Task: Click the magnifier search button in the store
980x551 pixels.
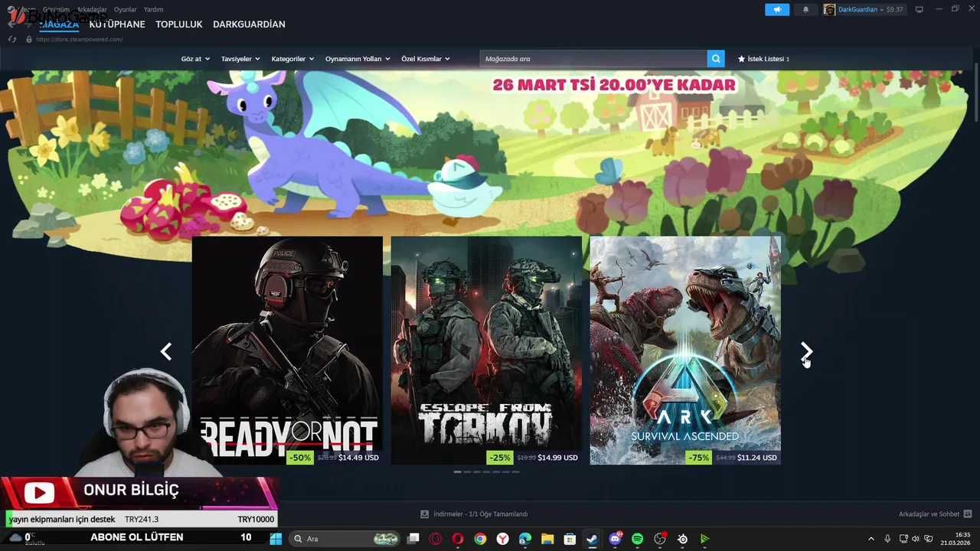Action: click(716, 59)
